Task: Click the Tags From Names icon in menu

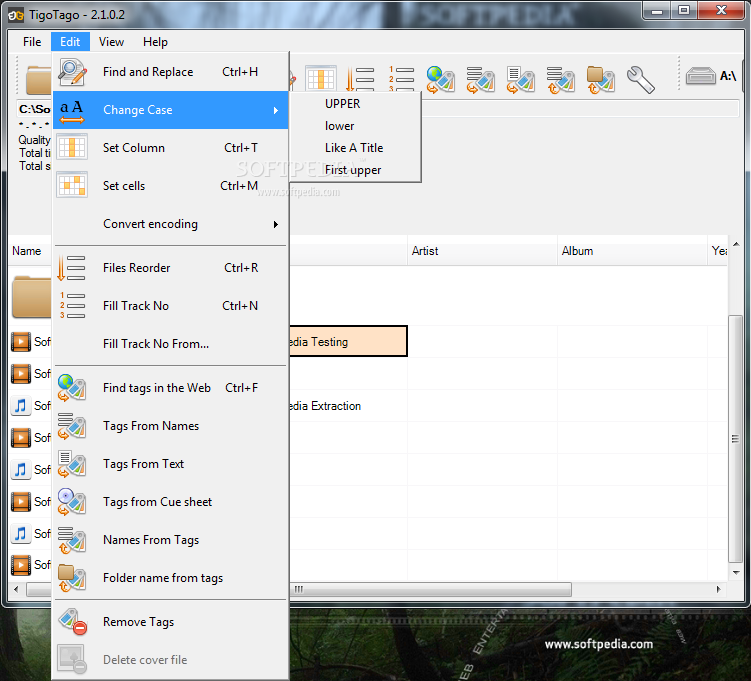Action: [x=72, y=426]
